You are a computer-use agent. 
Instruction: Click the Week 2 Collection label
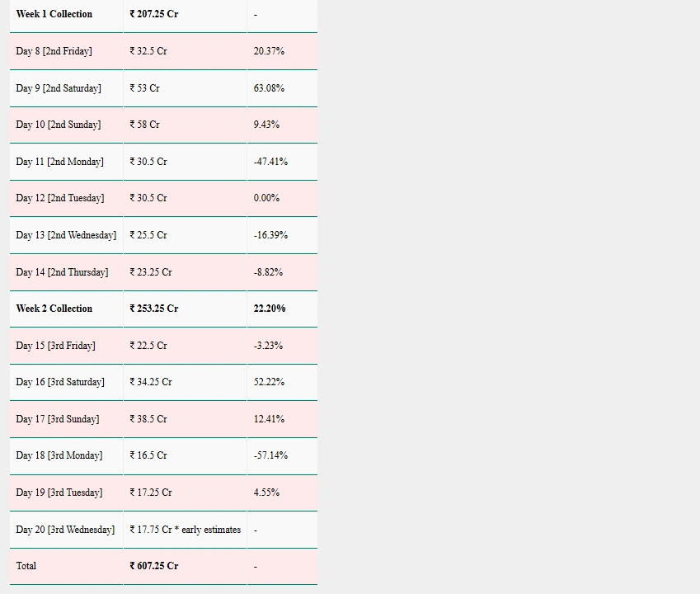click(x=54, y=309)
